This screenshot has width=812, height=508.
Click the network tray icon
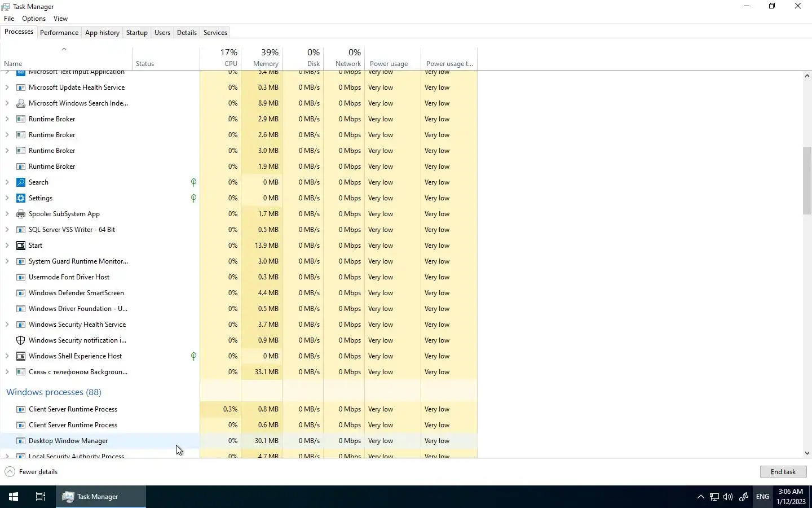[714, 497]
